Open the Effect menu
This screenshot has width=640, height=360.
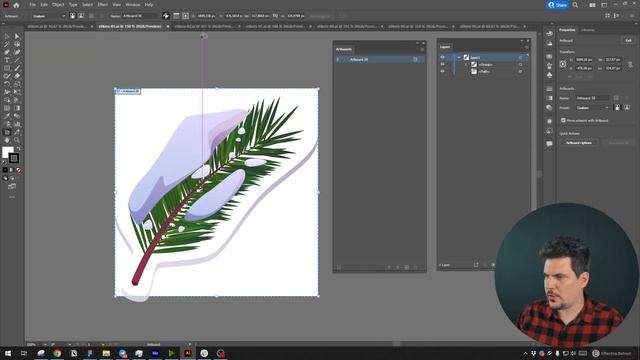click(x=102, y=5)
